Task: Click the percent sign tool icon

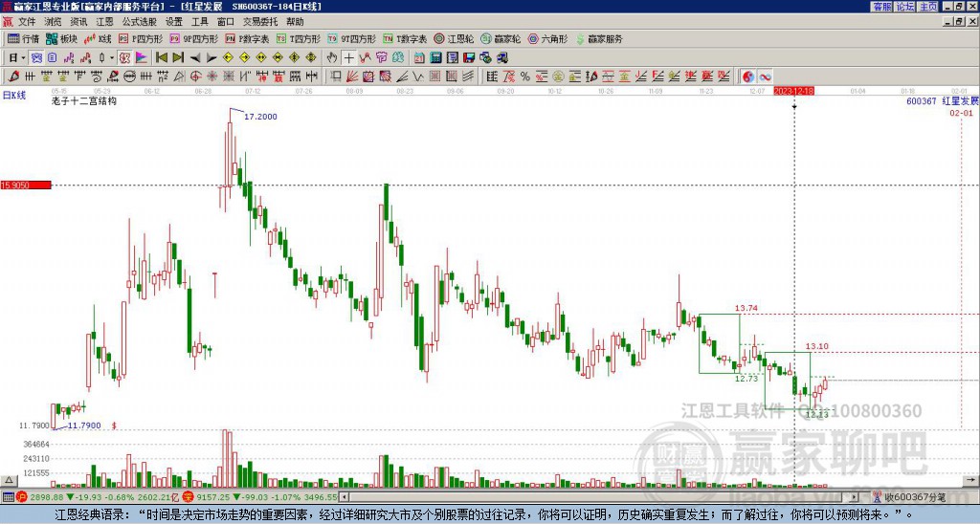Action: [525, 76]
